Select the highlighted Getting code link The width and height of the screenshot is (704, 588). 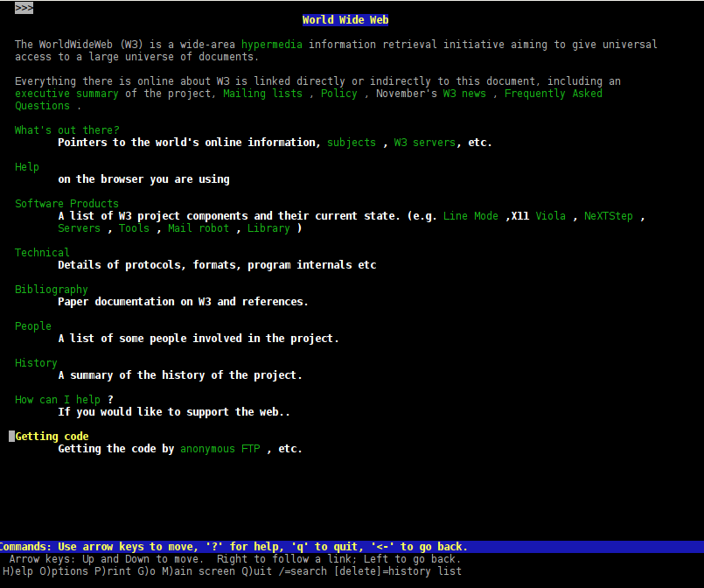pyautogui.click(x=52, y=436)
